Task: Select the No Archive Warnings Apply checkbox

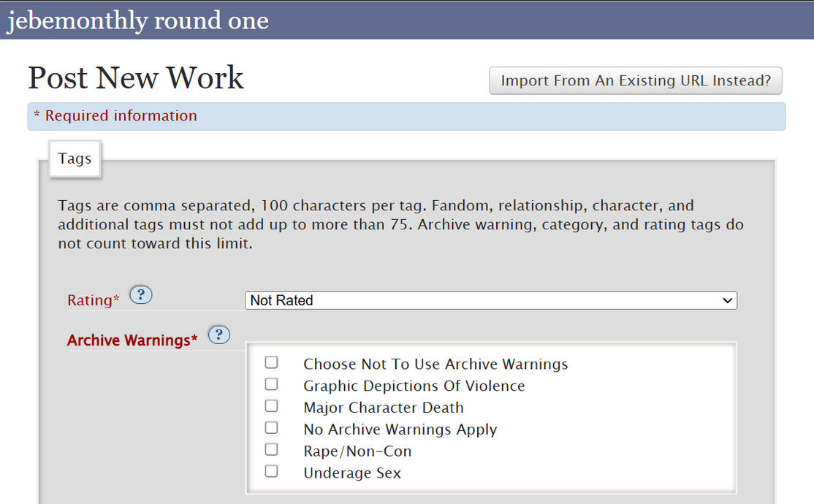Action: coord(272,428)
